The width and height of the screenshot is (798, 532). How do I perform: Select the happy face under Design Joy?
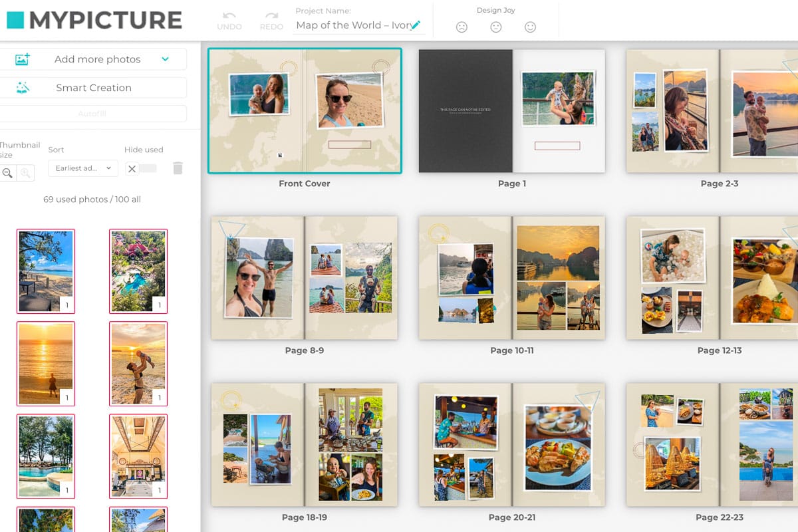click(530, 28)
